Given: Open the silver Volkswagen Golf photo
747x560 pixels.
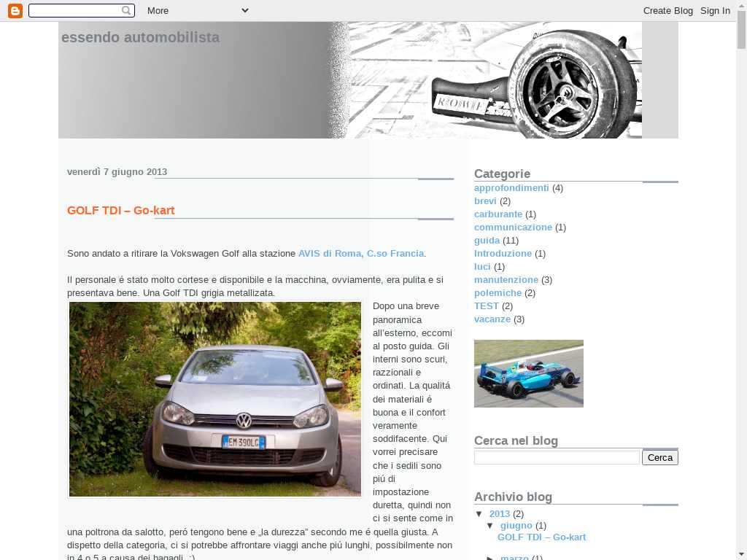Looking at the screenshot, I should click(215, 400).
